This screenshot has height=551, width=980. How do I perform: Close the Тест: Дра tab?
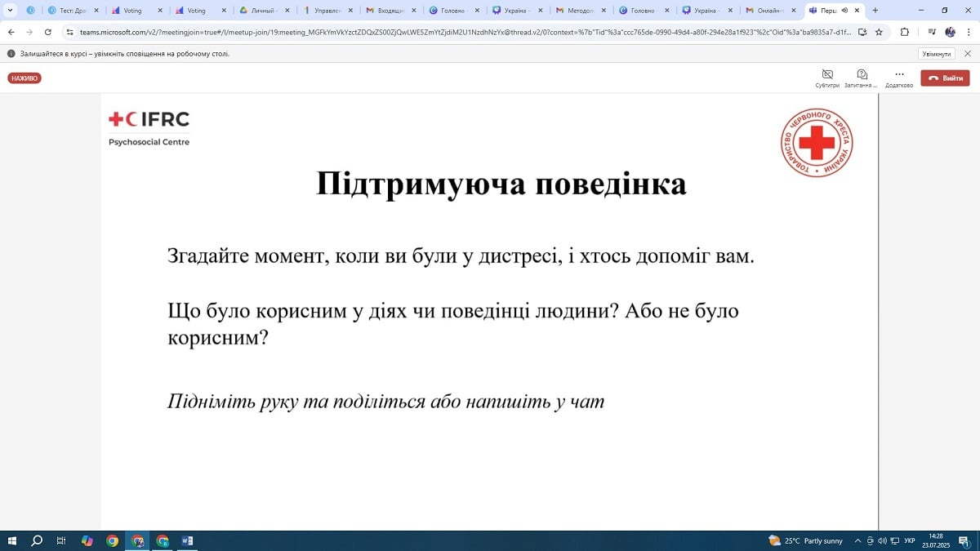[x=96, y=11]
